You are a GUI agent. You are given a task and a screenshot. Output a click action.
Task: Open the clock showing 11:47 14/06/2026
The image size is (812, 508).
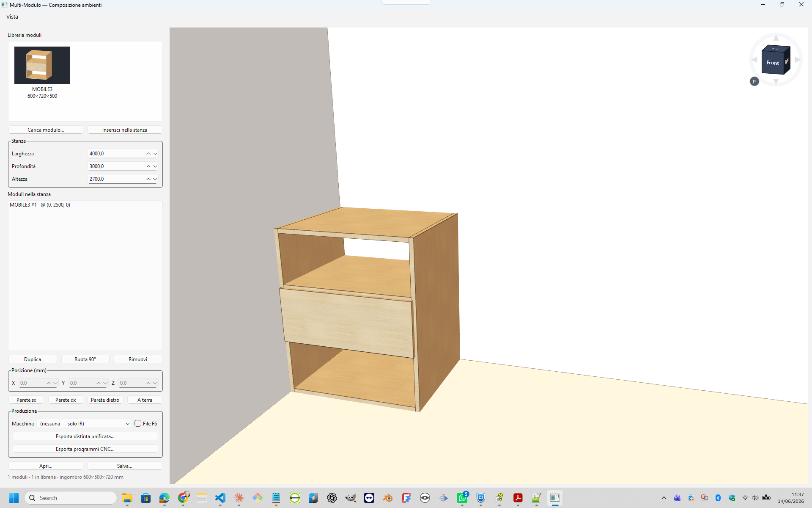pyautogui.click(x=790, y=498)
